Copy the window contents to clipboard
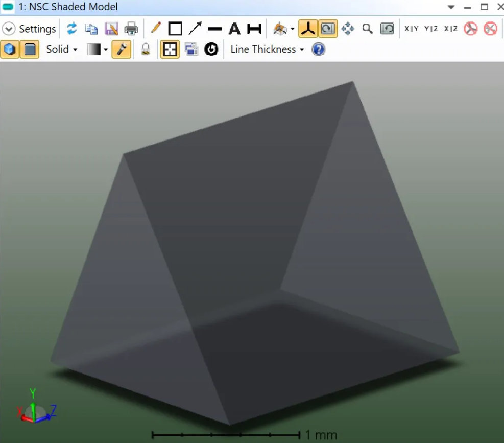504x443 pixels. [x=91, y=29]
